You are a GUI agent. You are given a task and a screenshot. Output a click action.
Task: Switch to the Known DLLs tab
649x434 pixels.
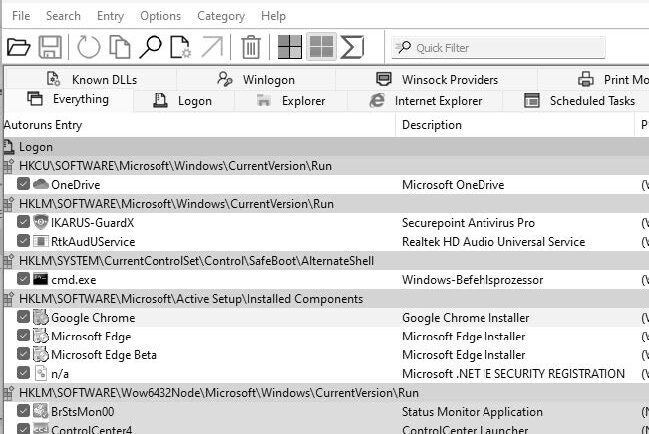pos(91,79)
